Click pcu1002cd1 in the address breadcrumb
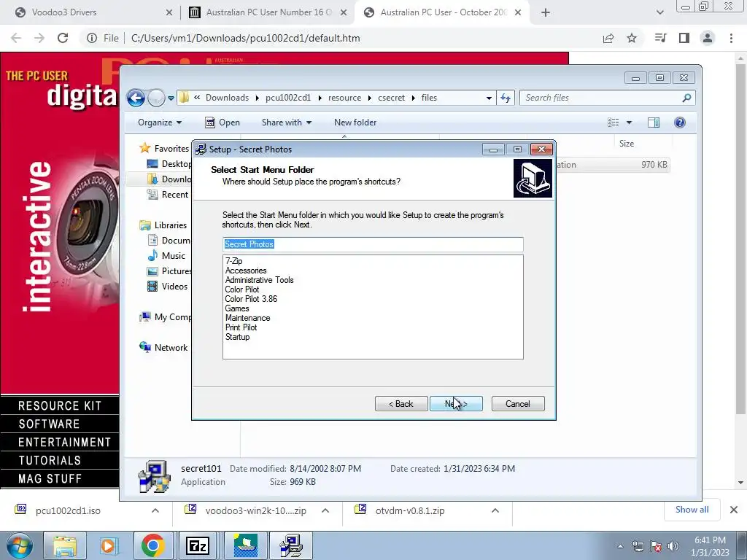The height and width of the screenshot is (560, 747). tap(288, 98)
